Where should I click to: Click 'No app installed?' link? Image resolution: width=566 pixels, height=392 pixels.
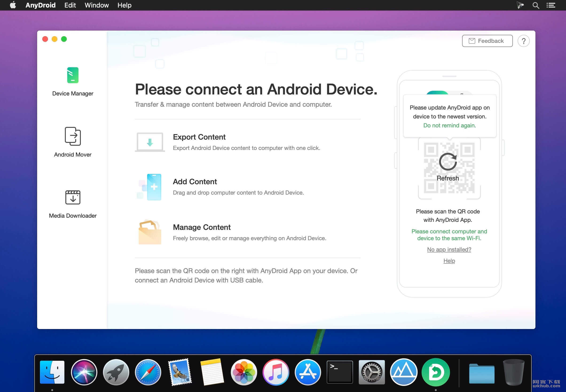(449, 249)
